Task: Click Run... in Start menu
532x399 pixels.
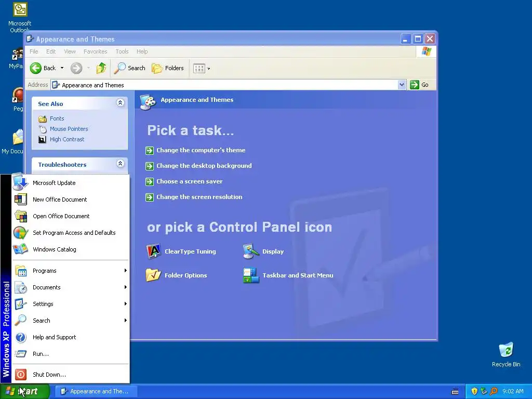Action: [71, 354]
